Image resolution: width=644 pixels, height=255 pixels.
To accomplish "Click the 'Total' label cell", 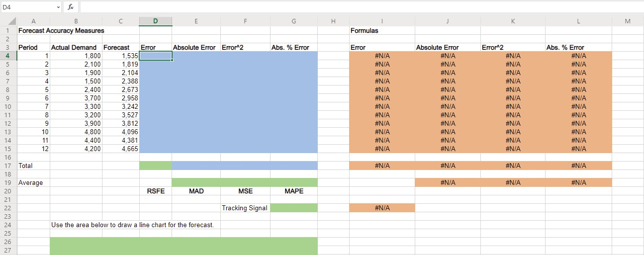I will pyautogui.click(x=33, y=166).
